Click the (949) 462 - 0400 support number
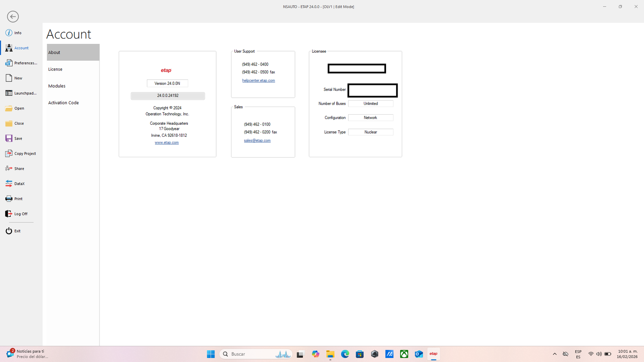 pyautogui.click(x=255, y=64)
